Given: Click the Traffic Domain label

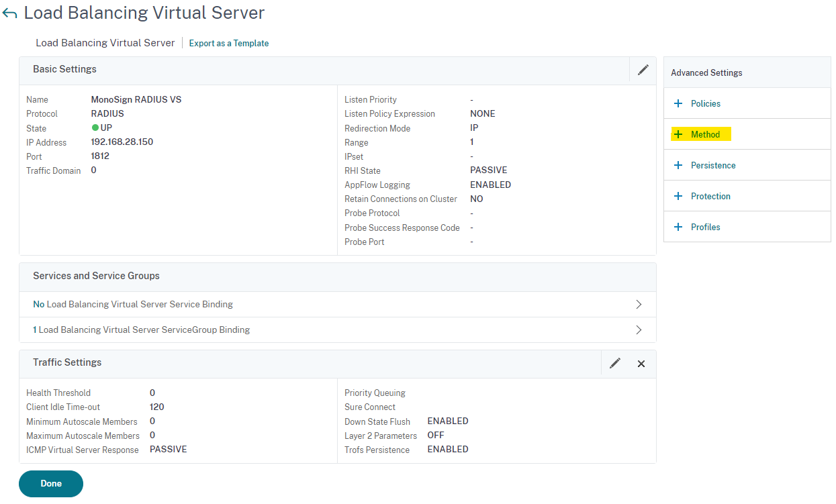Looking at the screenshot, I should (54, 170).
